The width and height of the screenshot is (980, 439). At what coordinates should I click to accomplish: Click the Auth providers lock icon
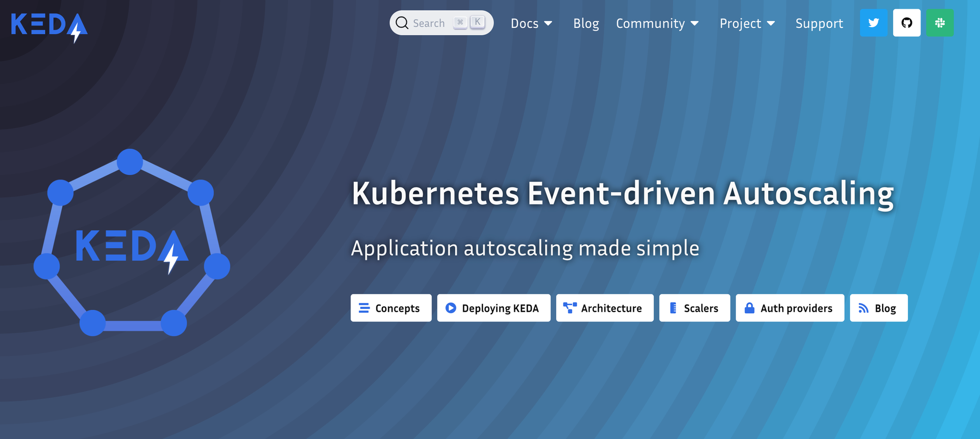pos(749,308)
